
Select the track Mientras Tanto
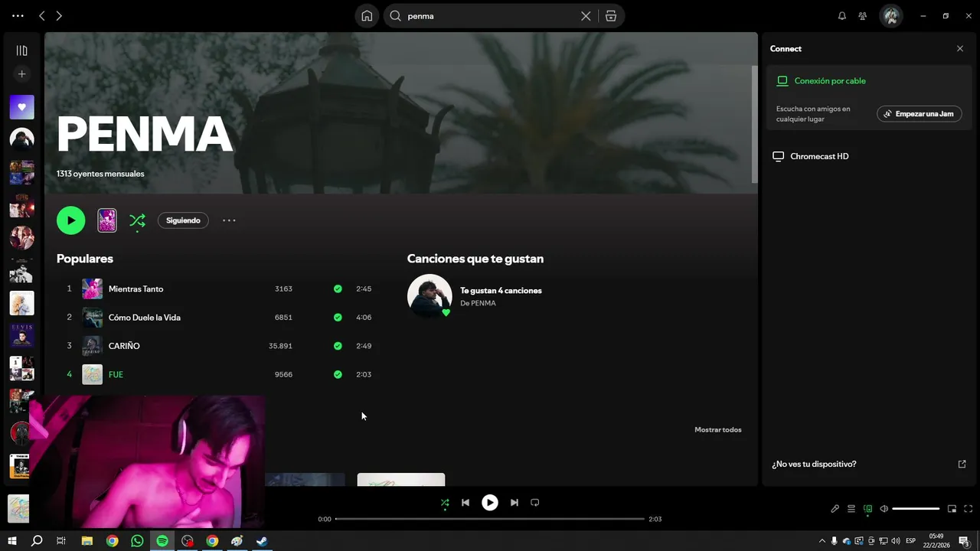pos(136,289)
